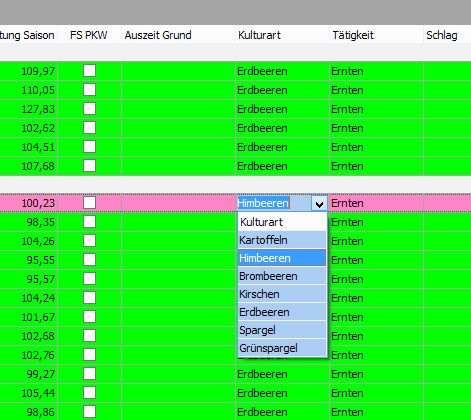Check FS PKW box in pink 100,23 row
The image size is (471, 420).
(x=89, y=203)
